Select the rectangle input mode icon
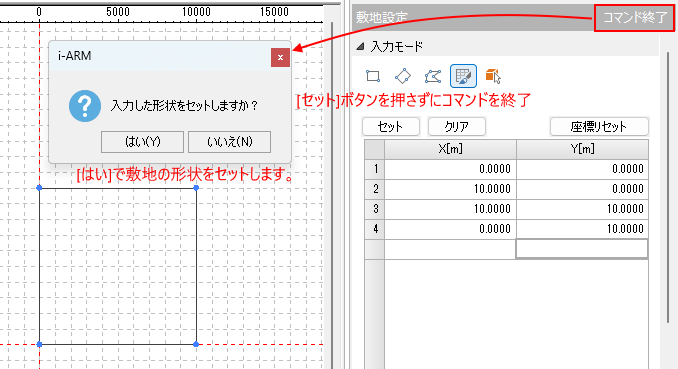678x369 pixels. click(373, 76)
